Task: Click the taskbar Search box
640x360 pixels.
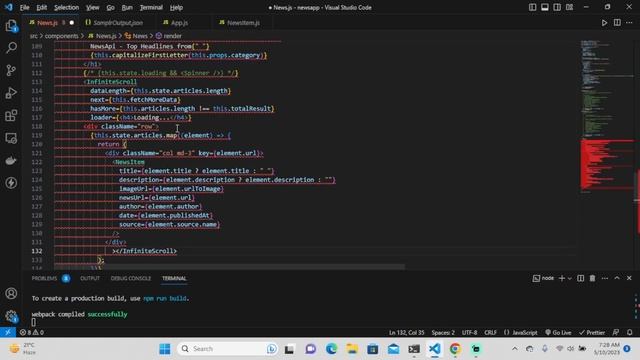Action: (228, 349)
